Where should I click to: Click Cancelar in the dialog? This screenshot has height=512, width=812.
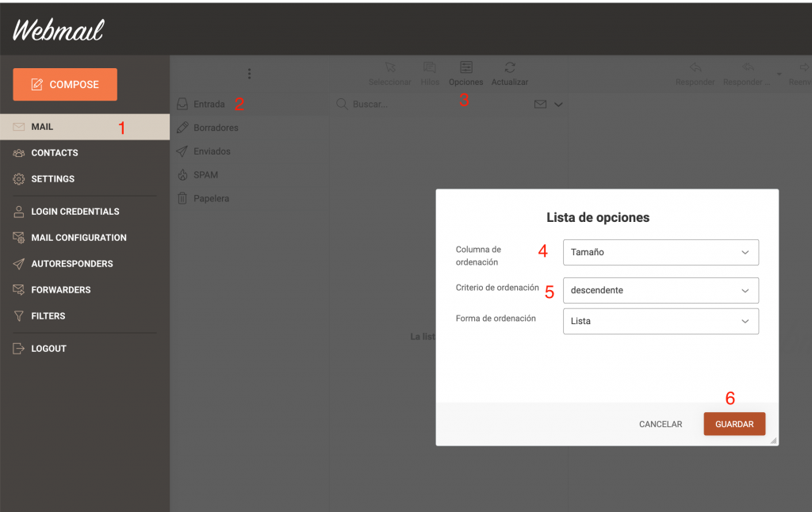click(x=661, y=424)
